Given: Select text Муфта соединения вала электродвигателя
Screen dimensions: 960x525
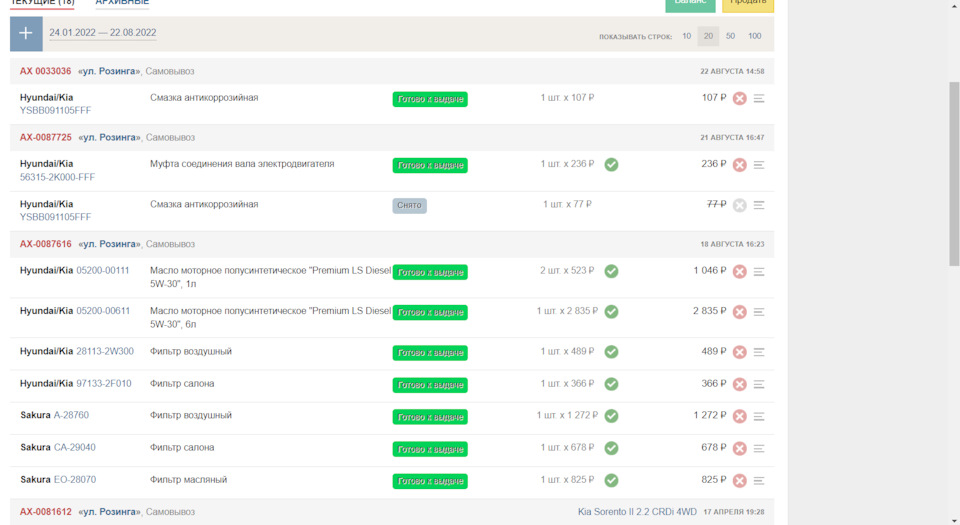Looking at the screenshot, I should coord(242,164).
